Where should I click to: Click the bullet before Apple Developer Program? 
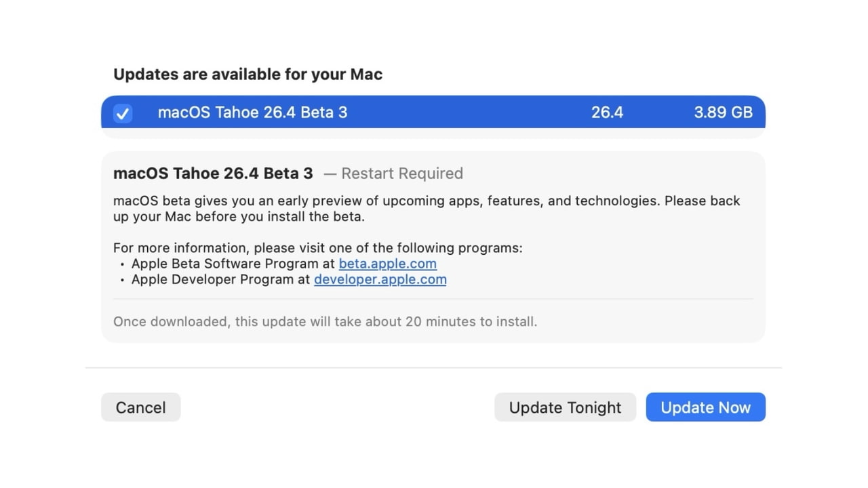click(122, 280)
